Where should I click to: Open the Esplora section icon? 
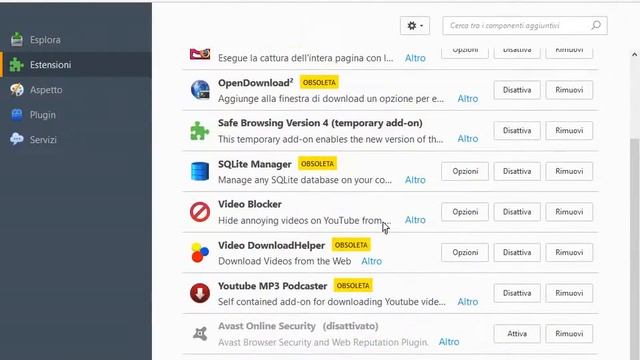(17, 39)
